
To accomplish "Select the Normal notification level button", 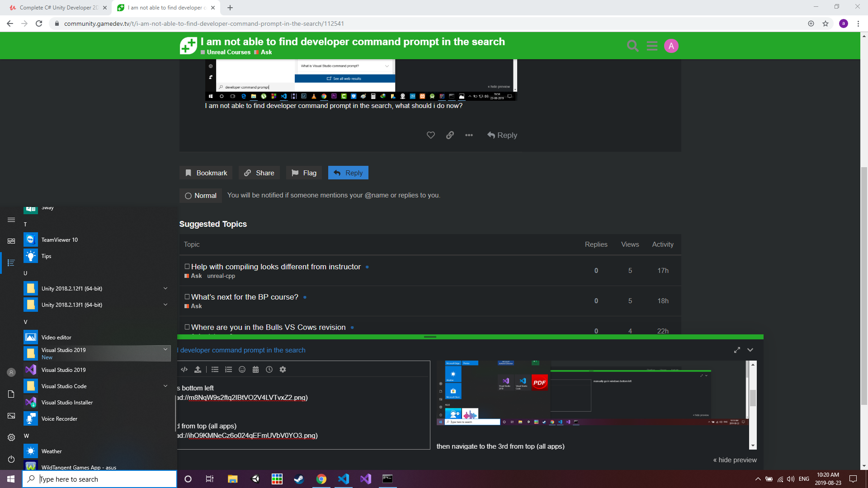I will [x=201, y=196].
